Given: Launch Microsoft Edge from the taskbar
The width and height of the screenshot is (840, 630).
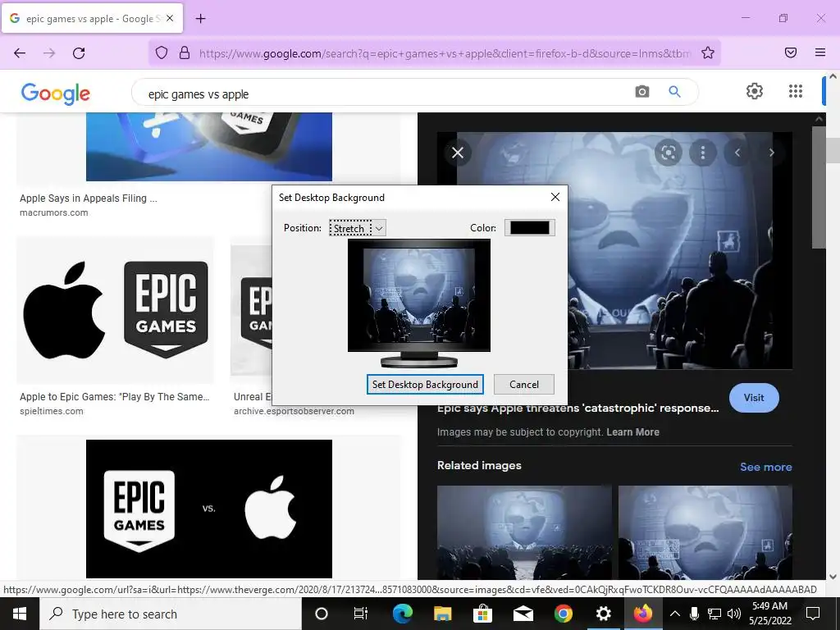Looking at the screenshot, I should click(x=402, y=614).
